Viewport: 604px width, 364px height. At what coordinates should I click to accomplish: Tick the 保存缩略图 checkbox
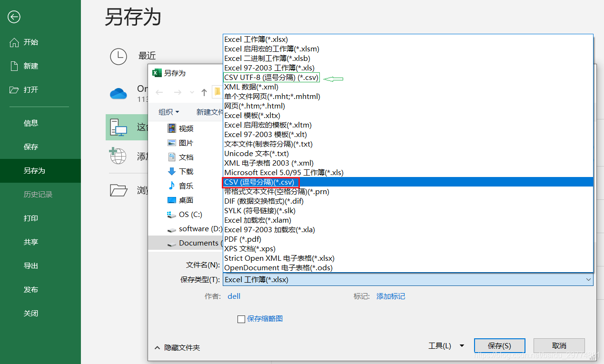241,319
